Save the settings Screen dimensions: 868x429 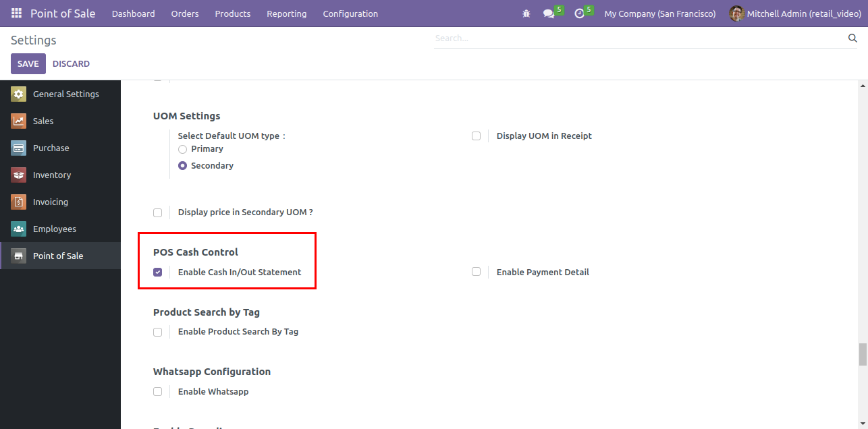(28, 63)
